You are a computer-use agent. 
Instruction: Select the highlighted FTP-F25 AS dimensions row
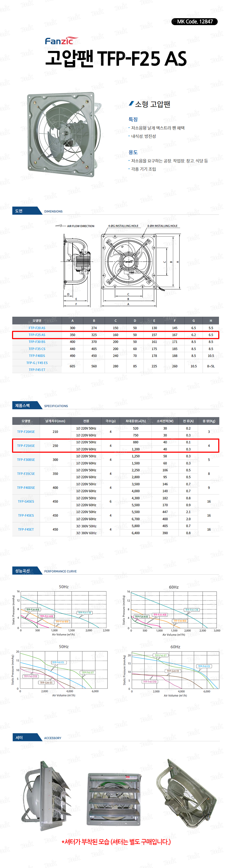(x=116, y=335)
